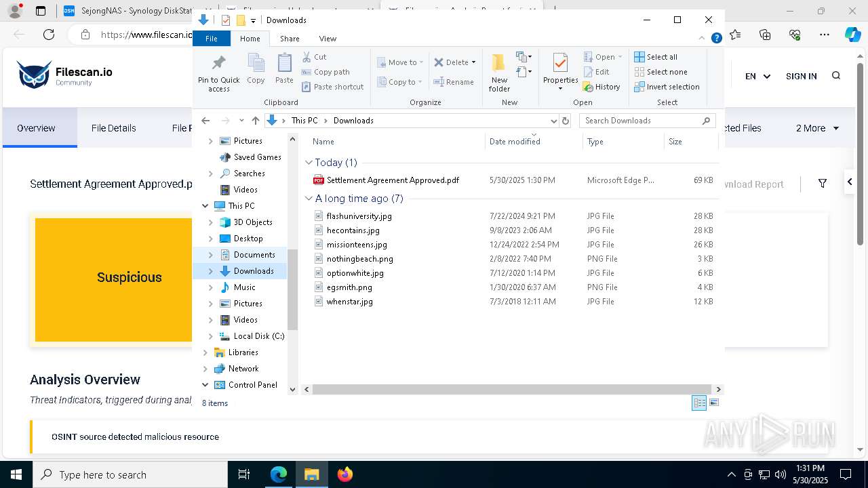Click Invert selection in ribbon
This screenshot has width=868, height=488.
[x=667, y=87]
